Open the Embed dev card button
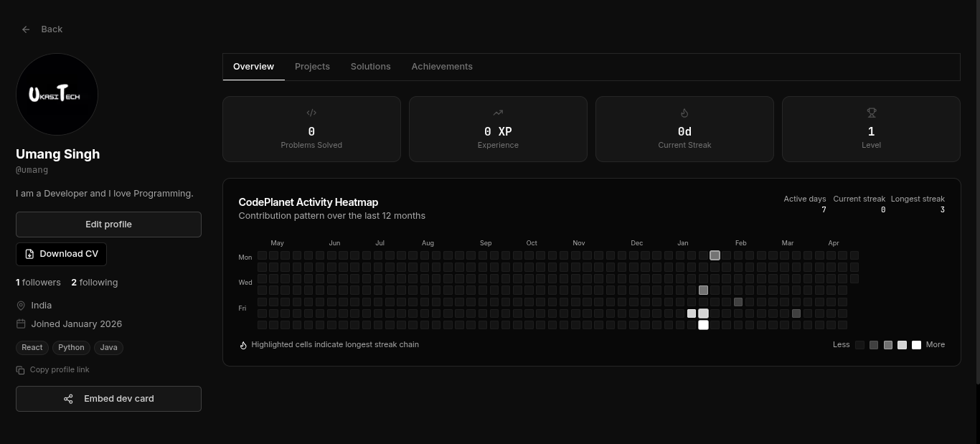 click(108, 399)
